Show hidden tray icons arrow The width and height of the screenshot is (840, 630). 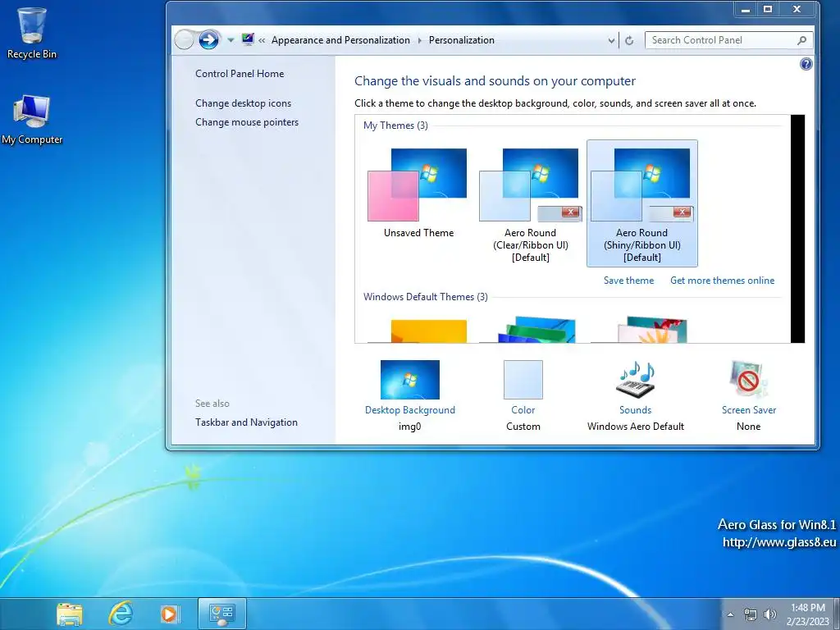tap(729, 614)
